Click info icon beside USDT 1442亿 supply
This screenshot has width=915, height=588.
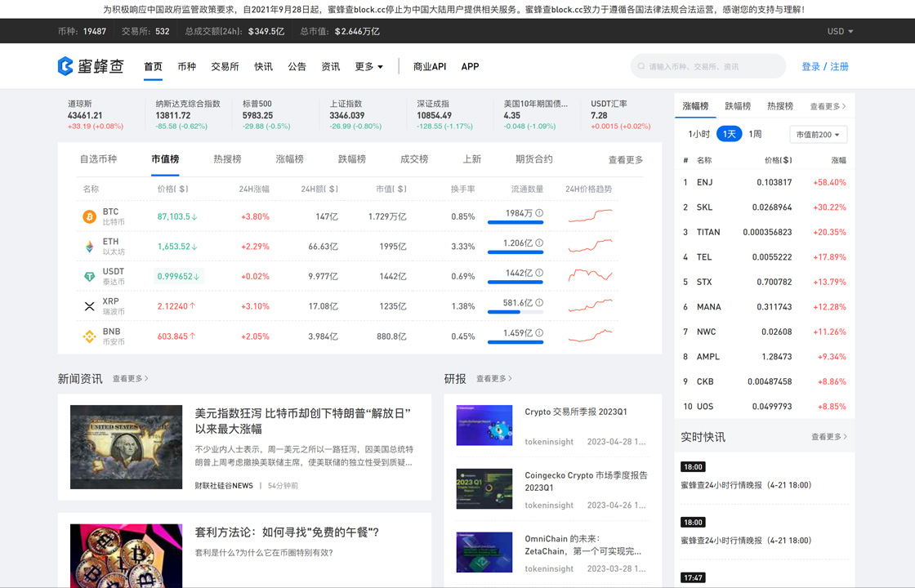coord(539,273)
